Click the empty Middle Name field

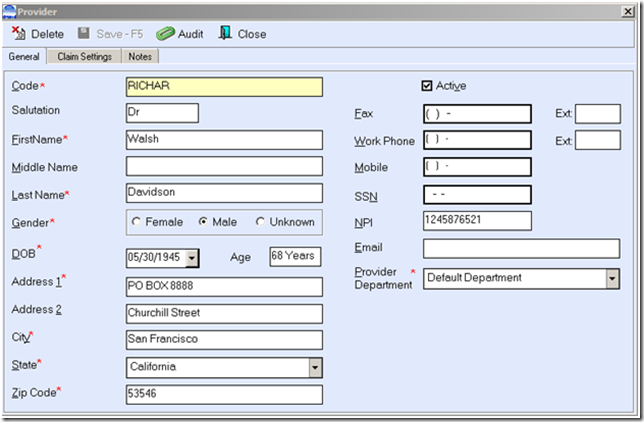point(224,166)
